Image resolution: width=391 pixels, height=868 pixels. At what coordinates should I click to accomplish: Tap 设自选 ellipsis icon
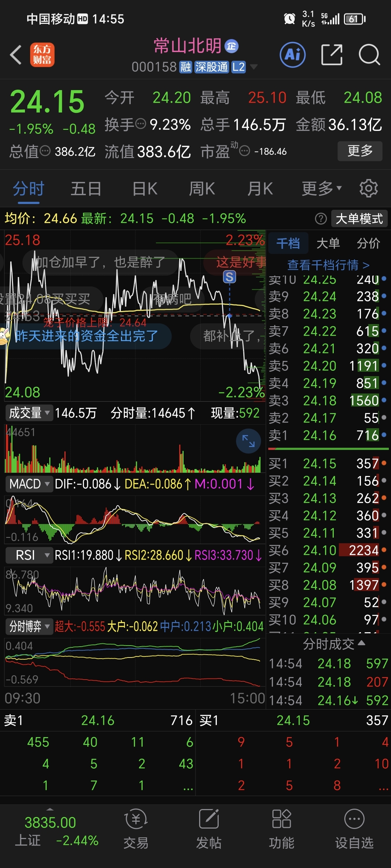pos(354,819)
